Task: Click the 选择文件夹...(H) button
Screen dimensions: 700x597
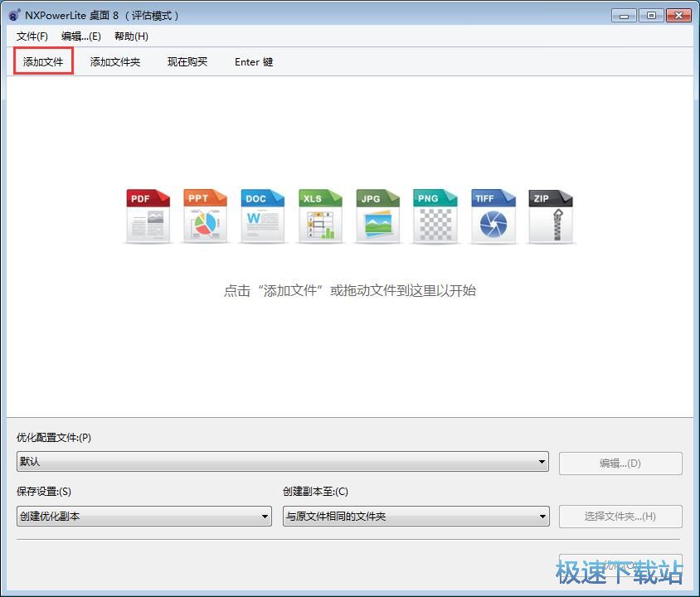Action: click(x=620, y=517)
